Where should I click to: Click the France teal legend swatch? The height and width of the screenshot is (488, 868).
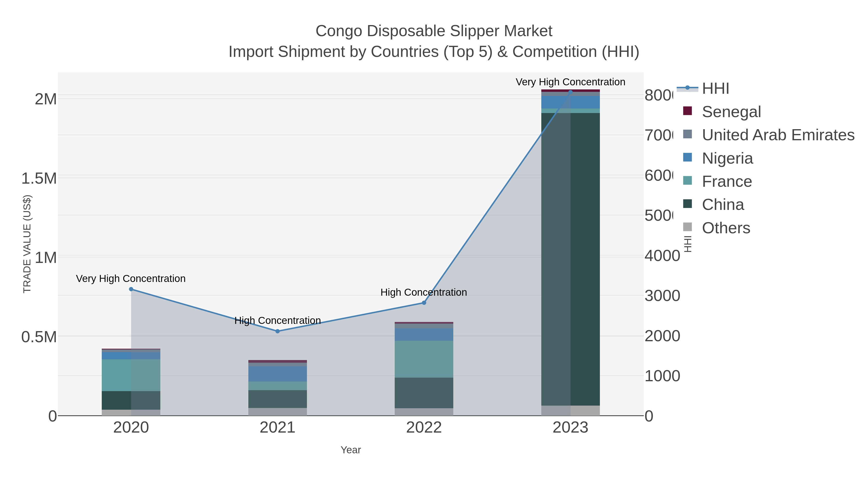[687, 180]
